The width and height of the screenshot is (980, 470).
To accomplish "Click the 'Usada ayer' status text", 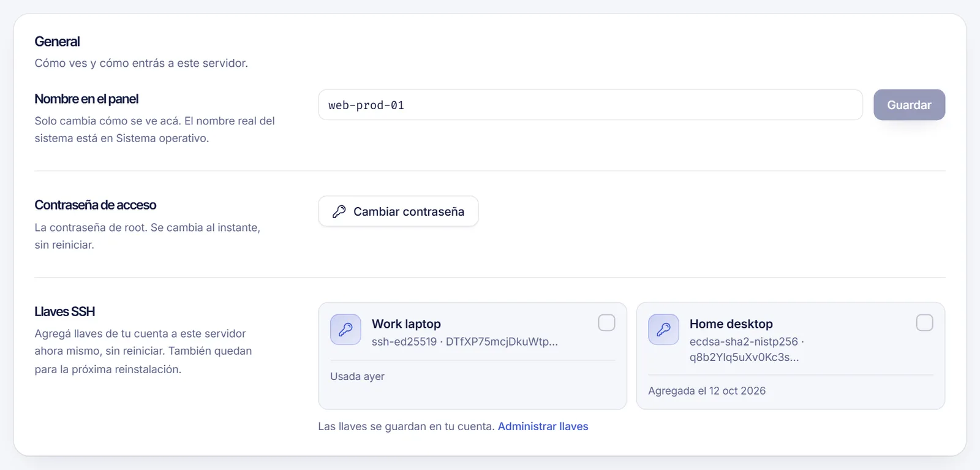I will pyautogui.click(x=357, y=376).
